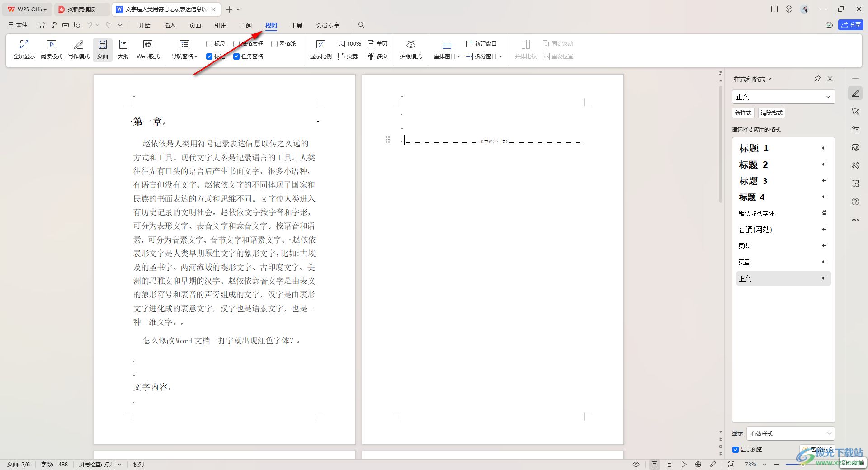The width and height of the screenshot is (868, 470).
Task: Click the undo arrow icon
Action: point(90,25)
